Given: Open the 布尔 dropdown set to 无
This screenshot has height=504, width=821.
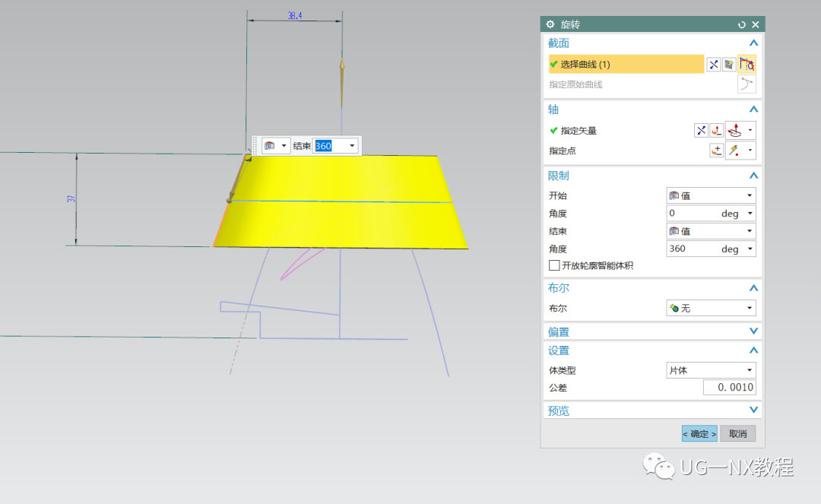Looking at the screenshot, I should 711,308.
